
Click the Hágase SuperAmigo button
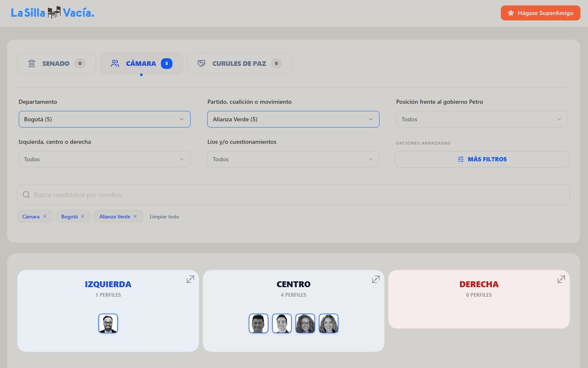coord(540,13)
